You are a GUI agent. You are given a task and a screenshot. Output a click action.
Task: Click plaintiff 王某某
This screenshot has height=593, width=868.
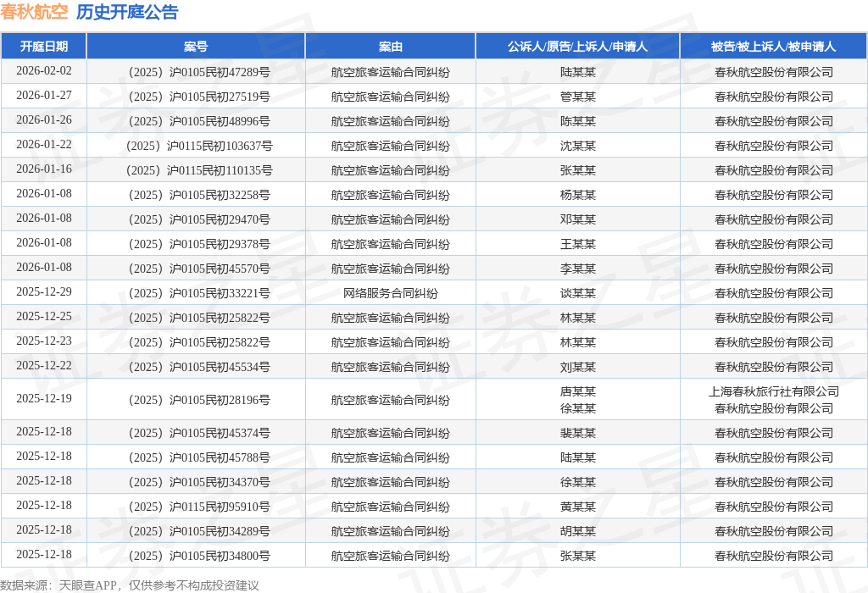pos(578,244)
